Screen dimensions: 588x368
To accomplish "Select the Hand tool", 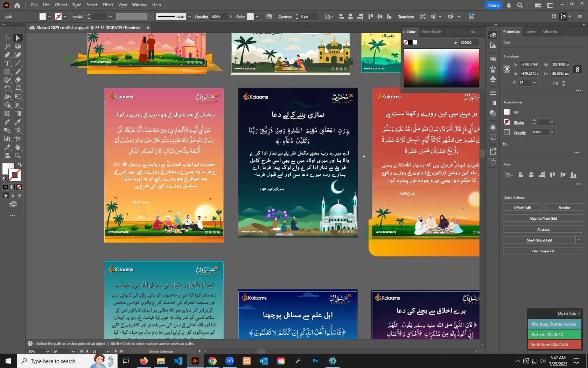I will (x=18, y=147).
